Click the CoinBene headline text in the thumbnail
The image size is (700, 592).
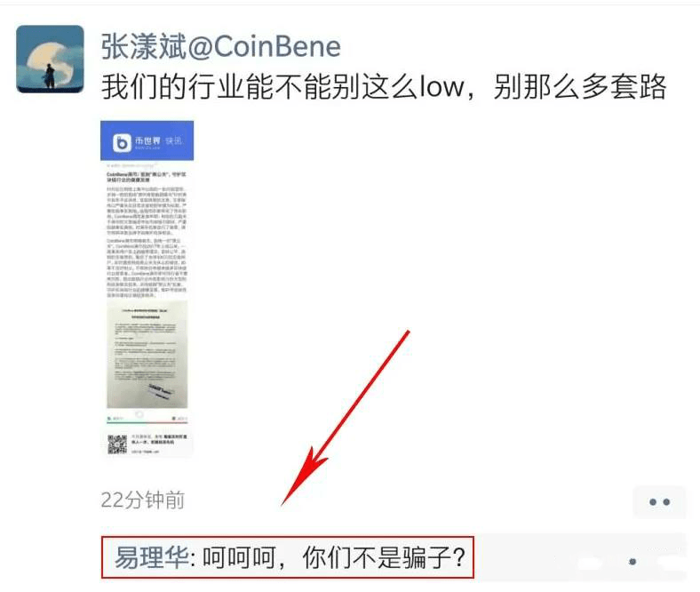pos(147,177)
